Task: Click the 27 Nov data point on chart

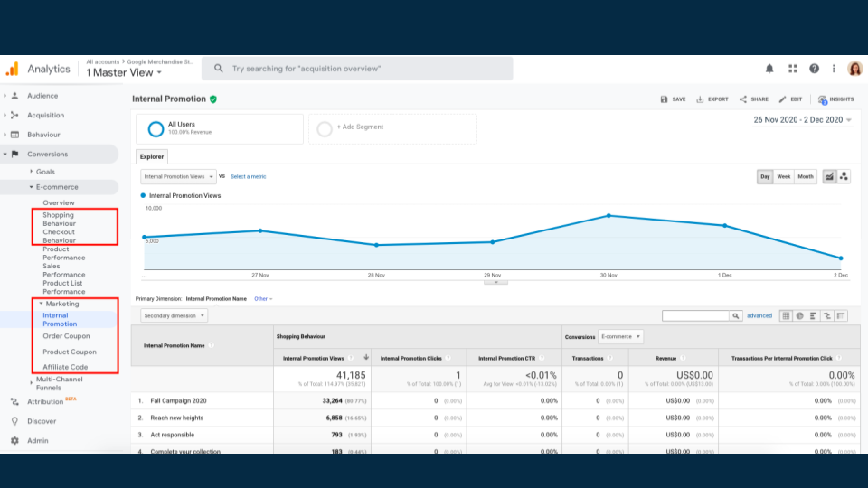Action: (260, 230)
